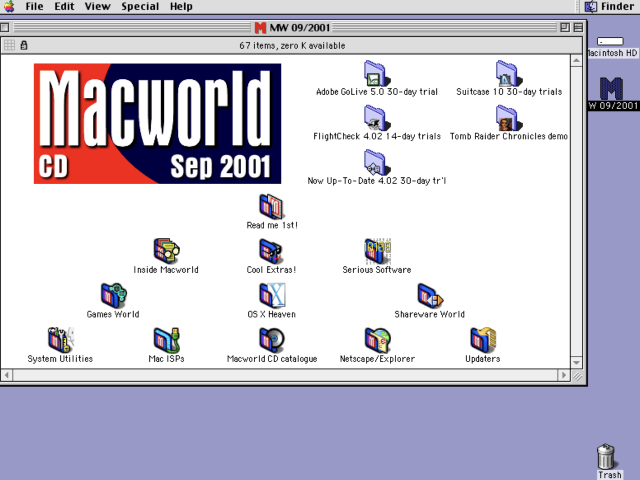The width and height of the screenshot is (640, 480).
Task: Click the horizontal scrollbar right arrow
Action: (x=564, y=375)
